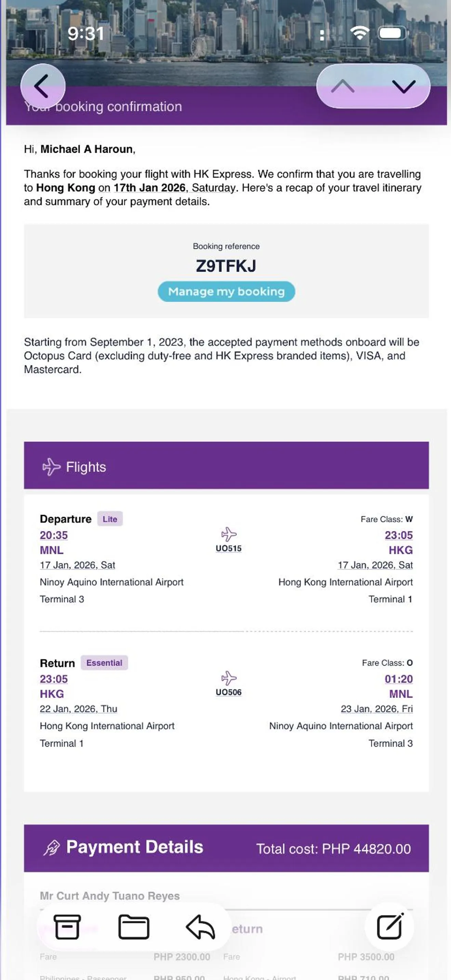Image resolution: width=451 pixels, height=980 pixels.
Task: Tap the Payment Details header icon
Action: click(x=51, y=848)
